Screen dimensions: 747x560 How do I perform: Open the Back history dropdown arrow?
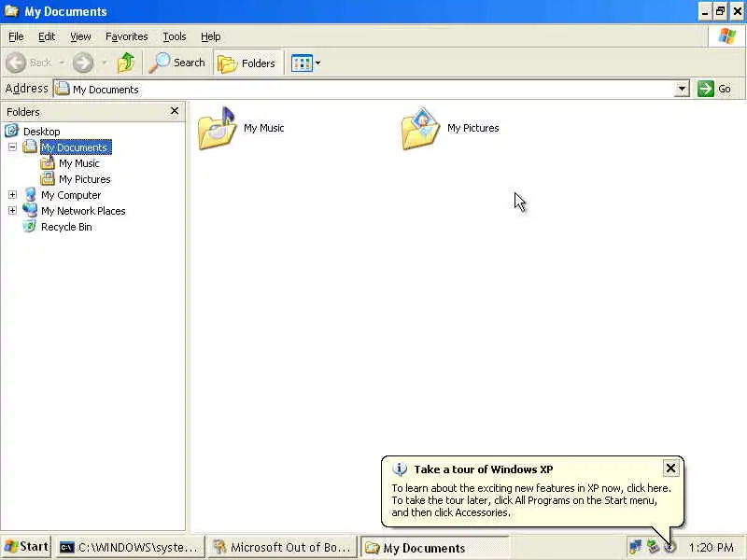pyautogui.click(x=62, y=63)
